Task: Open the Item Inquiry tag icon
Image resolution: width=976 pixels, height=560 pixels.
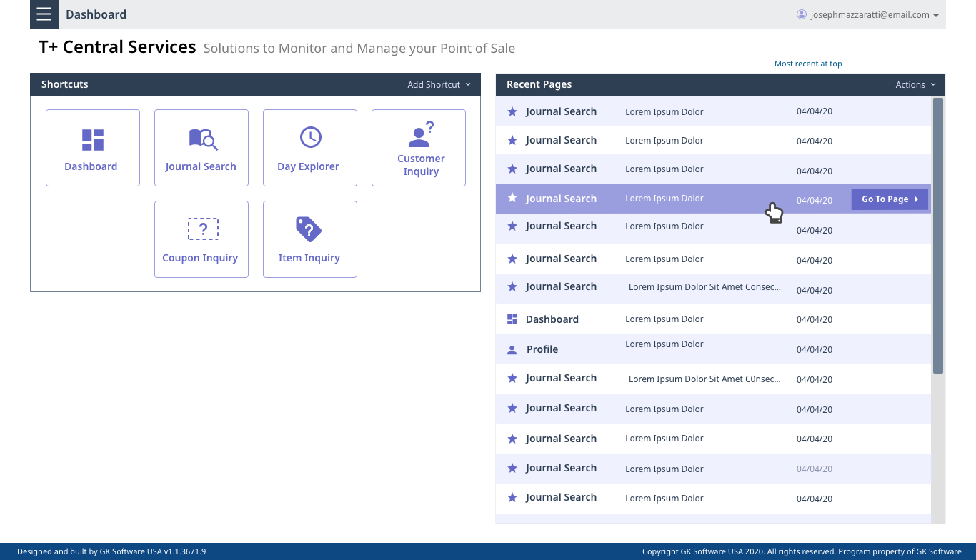Action: coord(309,229)
